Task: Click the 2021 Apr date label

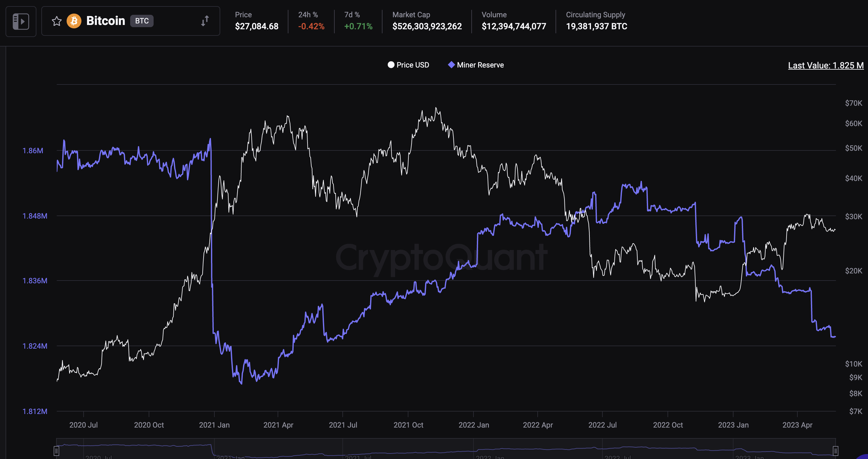Action: tap(278, 425)
